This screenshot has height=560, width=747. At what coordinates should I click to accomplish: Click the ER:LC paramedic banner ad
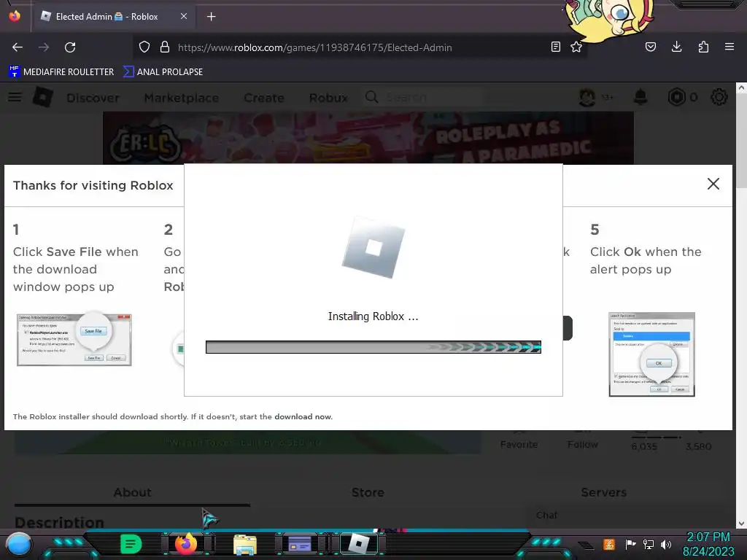(368, 138)
